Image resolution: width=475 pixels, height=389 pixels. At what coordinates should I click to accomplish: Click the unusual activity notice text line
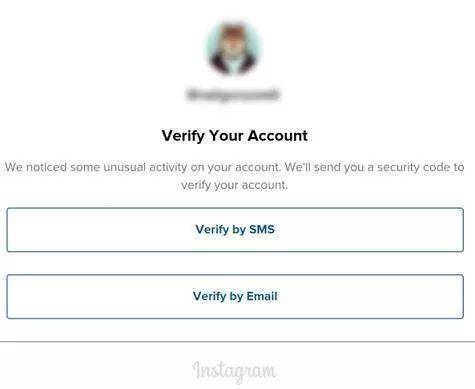pyautogui.click(x=235, y=167)
